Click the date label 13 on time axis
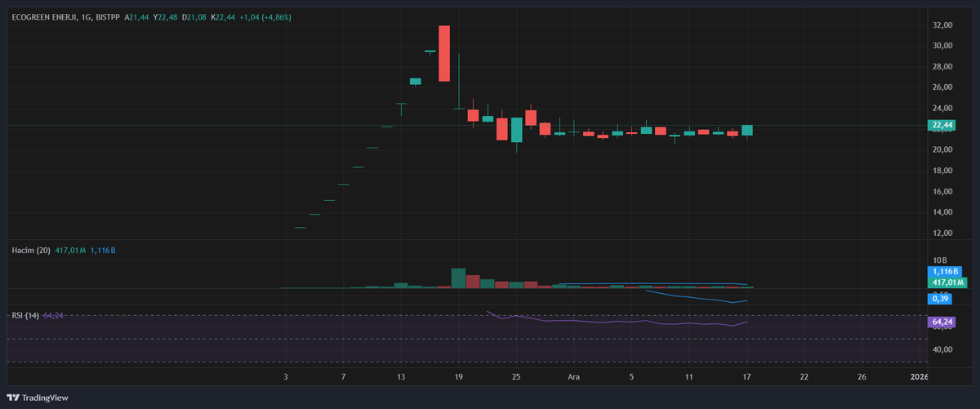This screenshot has height=409, width=980. click(401, 377)
